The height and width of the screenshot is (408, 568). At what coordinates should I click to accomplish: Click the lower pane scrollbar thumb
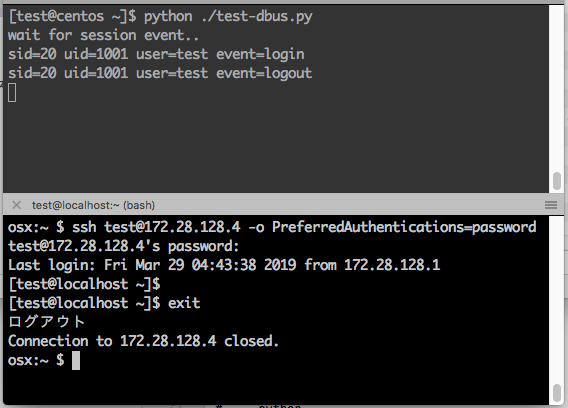(557, 392)
